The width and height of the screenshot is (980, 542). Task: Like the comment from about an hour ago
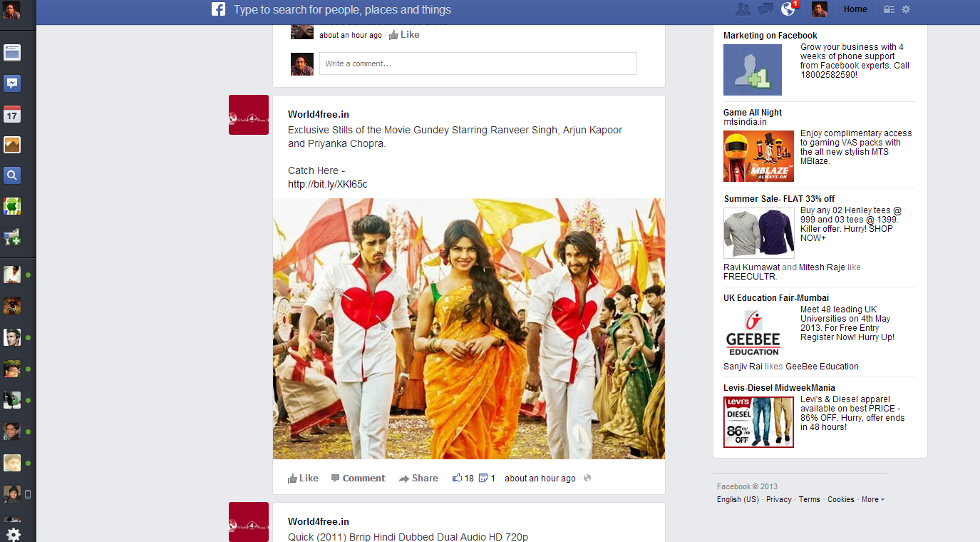[x=405, y=34]
